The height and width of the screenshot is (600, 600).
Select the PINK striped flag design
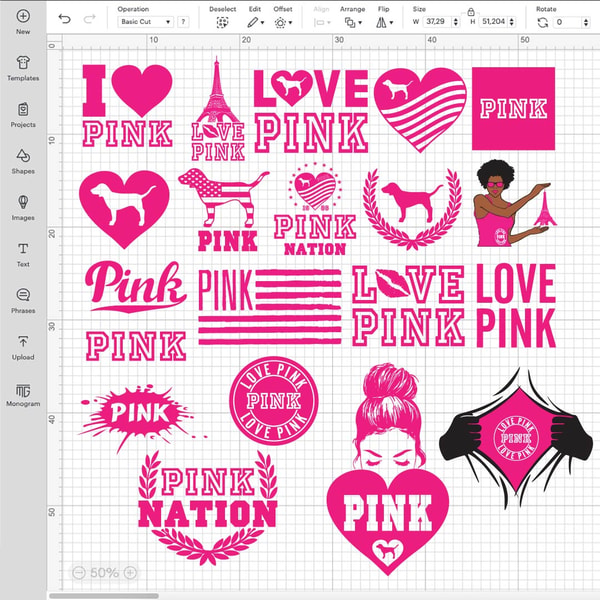(270, 307)
